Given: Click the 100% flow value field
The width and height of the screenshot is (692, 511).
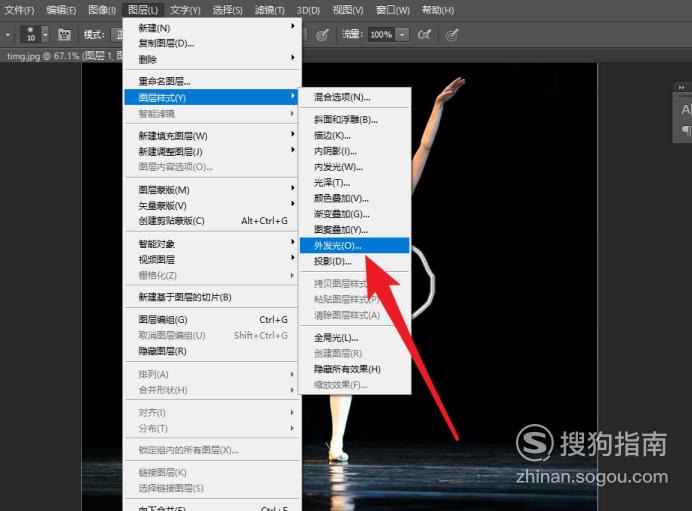Looking at the screenshot, I should click(380, 34).
